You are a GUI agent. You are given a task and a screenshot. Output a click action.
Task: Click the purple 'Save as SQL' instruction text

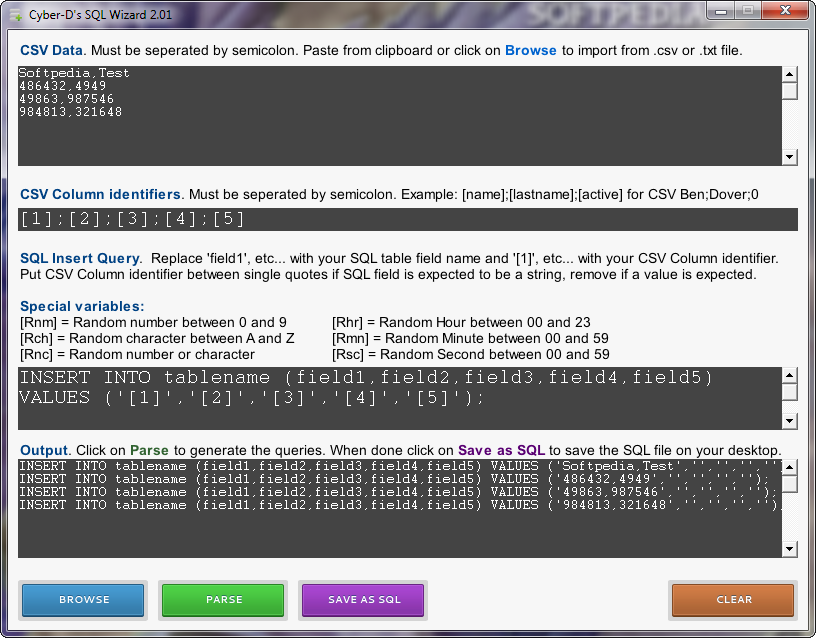pos(501,451)
